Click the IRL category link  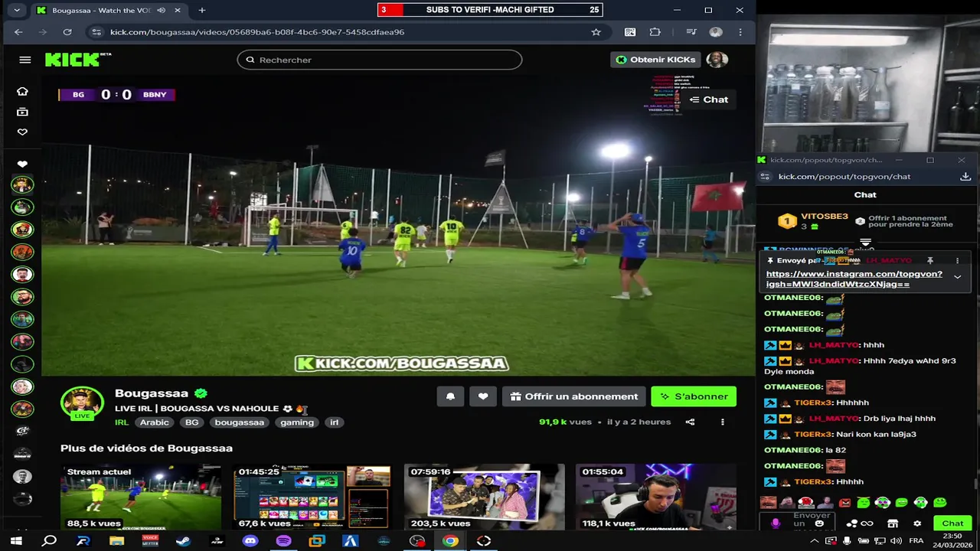tap(122, 422)
